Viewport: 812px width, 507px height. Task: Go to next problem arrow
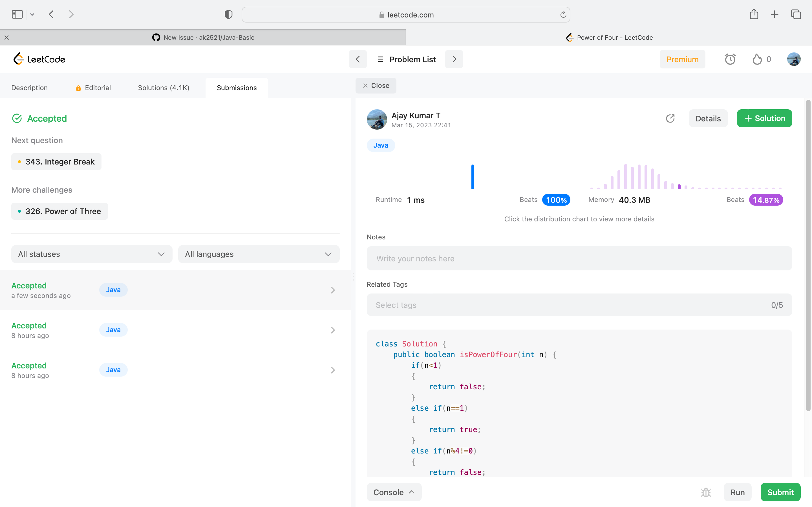pos(454,59)
